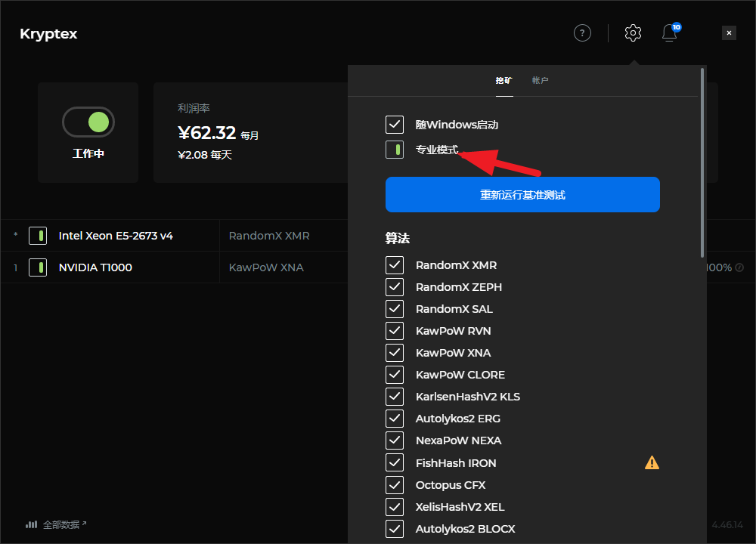
Task: Toggle NVIDIA T1000 device switch
Action: tap(38, 267)
